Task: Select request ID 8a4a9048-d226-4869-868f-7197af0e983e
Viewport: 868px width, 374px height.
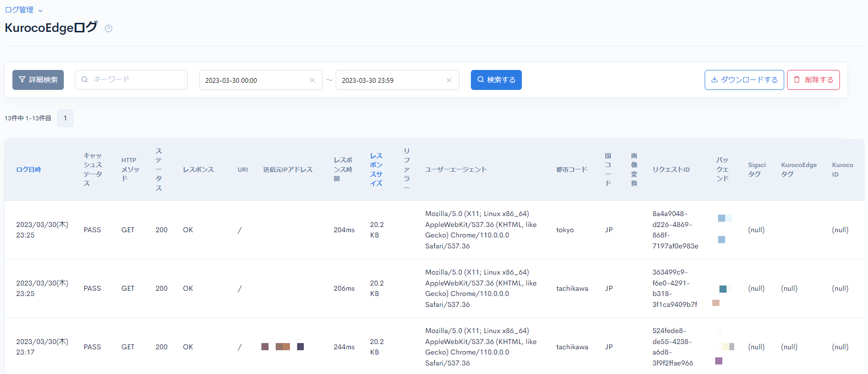Action: [x=675, y=230]
